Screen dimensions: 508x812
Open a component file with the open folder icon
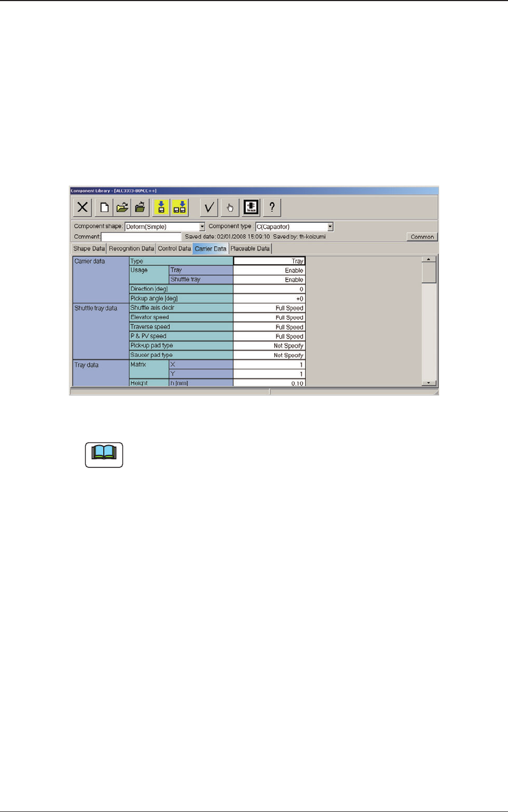(122, 208)
